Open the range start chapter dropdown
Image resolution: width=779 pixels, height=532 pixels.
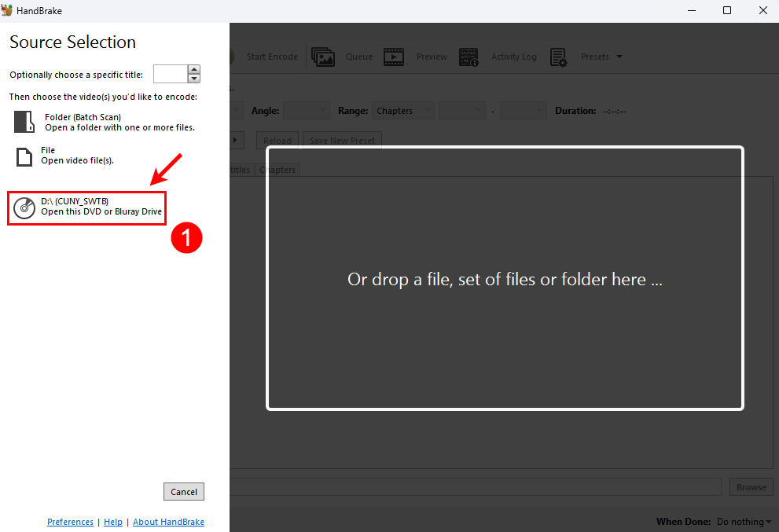coord(462,110)
